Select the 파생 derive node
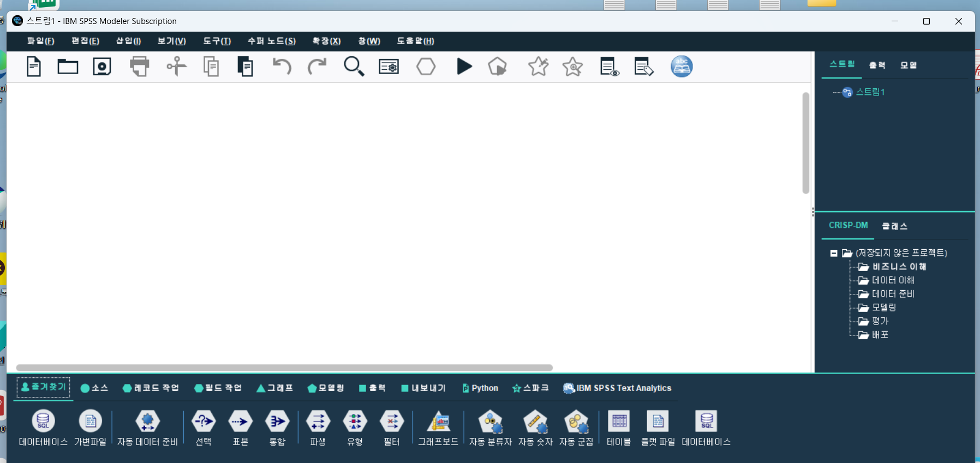The height and width of the screenshot is (463, 980). (318, 428)
